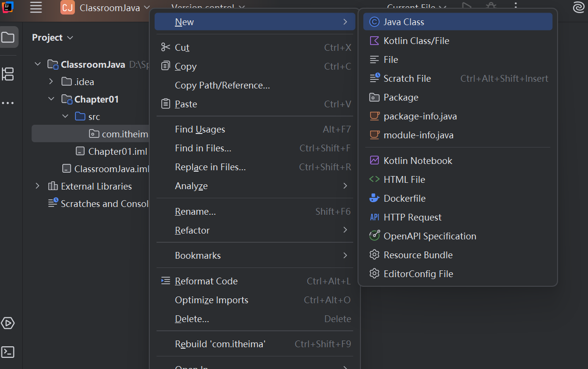Choose Delete from the context menu

point(255,319)
